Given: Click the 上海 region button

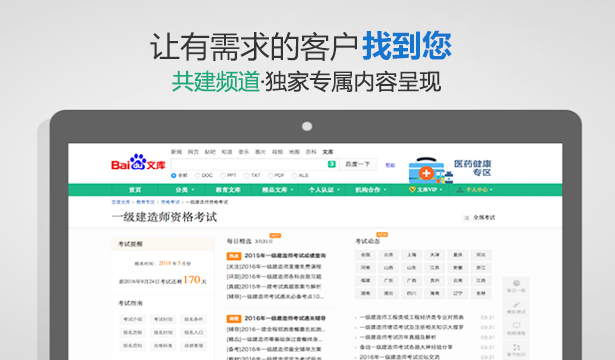Looking at the screenshot, I should (x=411, y=255).
